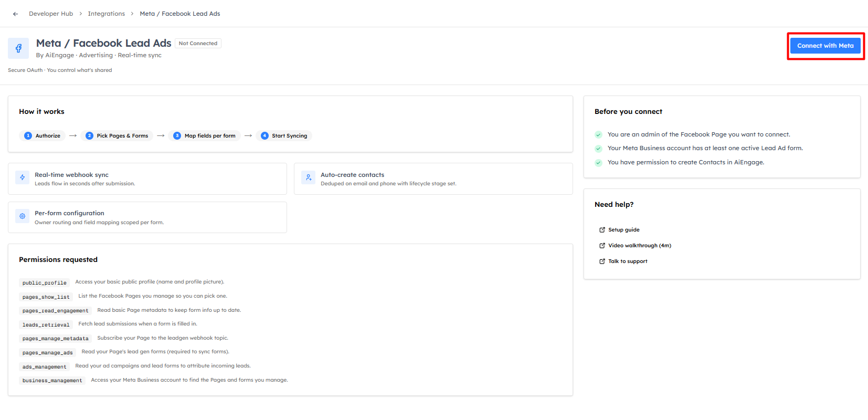Click the pages_show_list permission tag
The image size is (868, 420).
(x=46, y=297)
